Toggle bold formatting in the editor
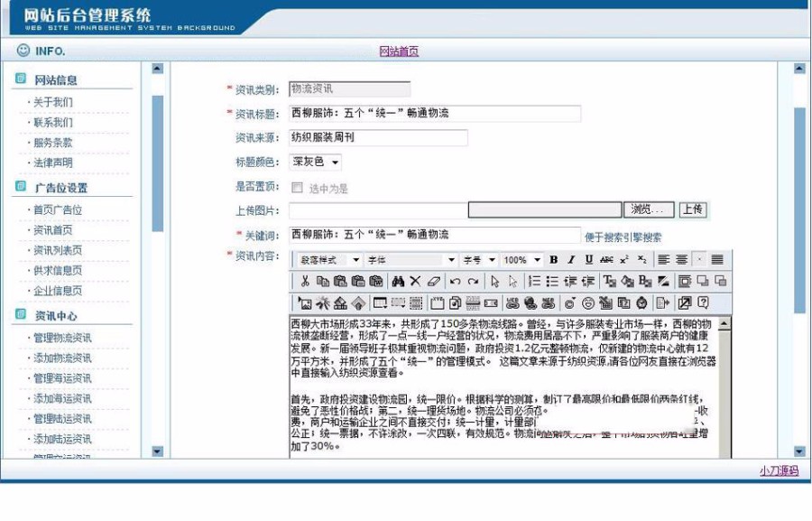Image resolution: width=812 pixels, height=521 pixels. click(x=554, y=260)
